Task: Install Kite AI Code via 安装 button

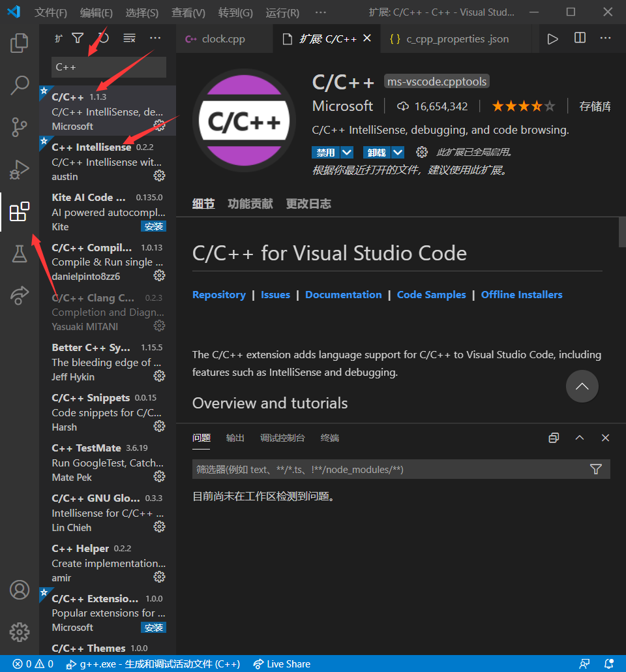Action: pyautogui.click(x=154, y=226)
